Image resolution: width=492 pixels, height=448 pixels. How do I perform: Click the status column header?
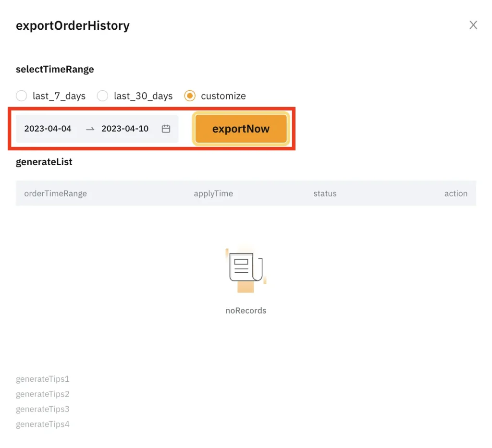click(x=325, y=194)
